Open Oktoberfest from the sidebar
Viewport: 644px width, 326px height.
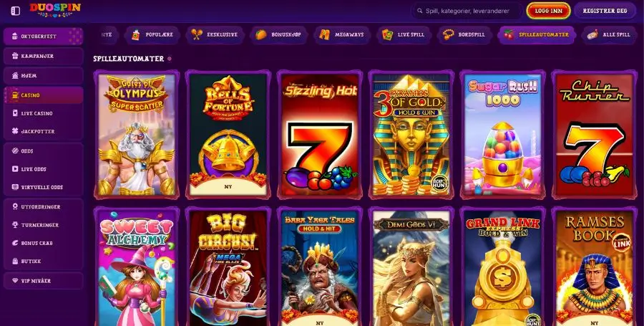click(43, 36)
